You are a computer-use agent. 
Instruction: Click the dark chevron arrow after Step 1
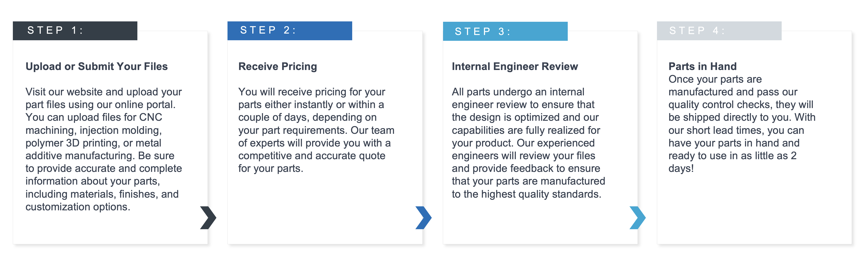click(x=208, y=218)
